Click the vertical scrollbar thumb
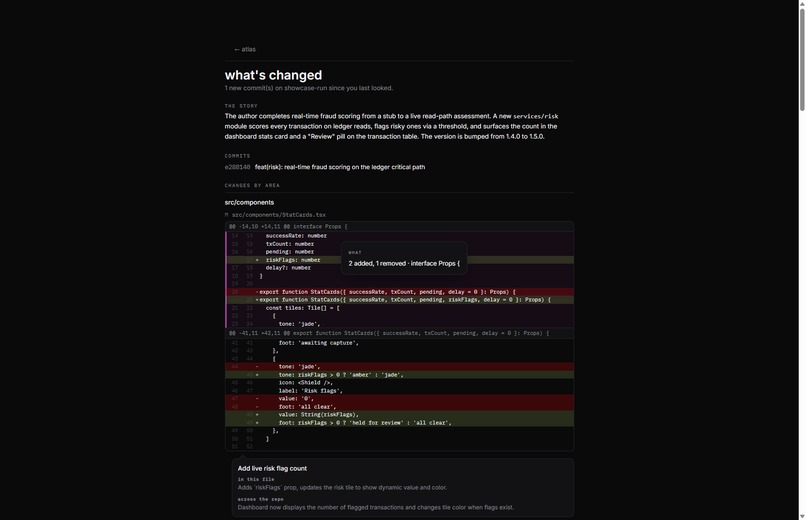This screenshot has width=806, height=520. coord(802,59)
